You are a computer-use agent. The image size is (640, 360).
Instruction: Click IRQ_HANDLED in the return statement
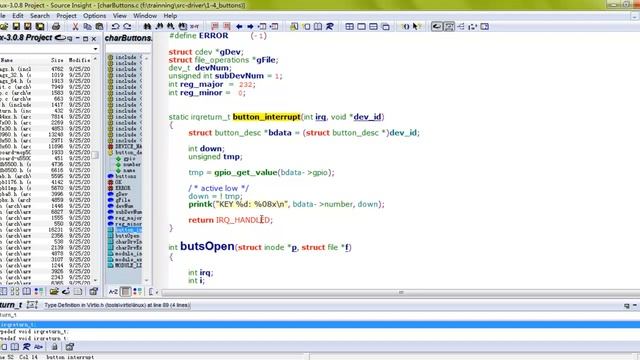[x=243, y=220]
